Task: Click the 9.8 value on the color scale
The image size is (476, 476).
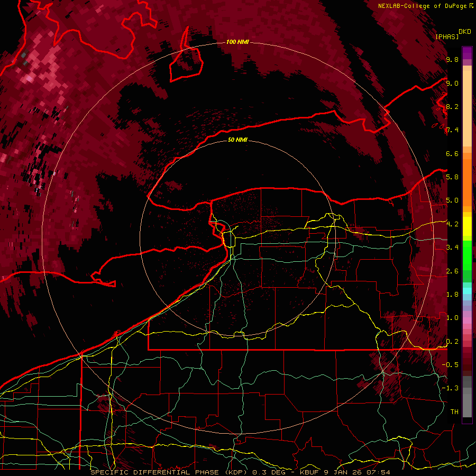Action: tap(452, 60)
